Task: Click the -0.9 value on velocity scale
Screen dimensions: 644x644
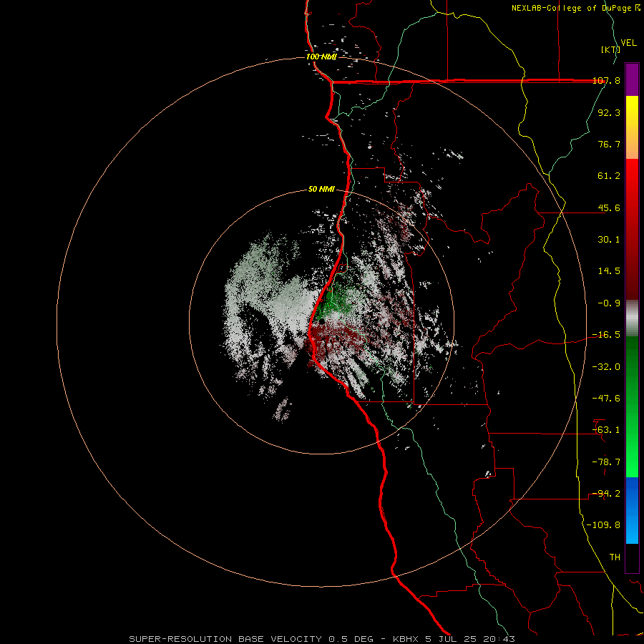Action: pyautogui.click(x=609, y=303)
